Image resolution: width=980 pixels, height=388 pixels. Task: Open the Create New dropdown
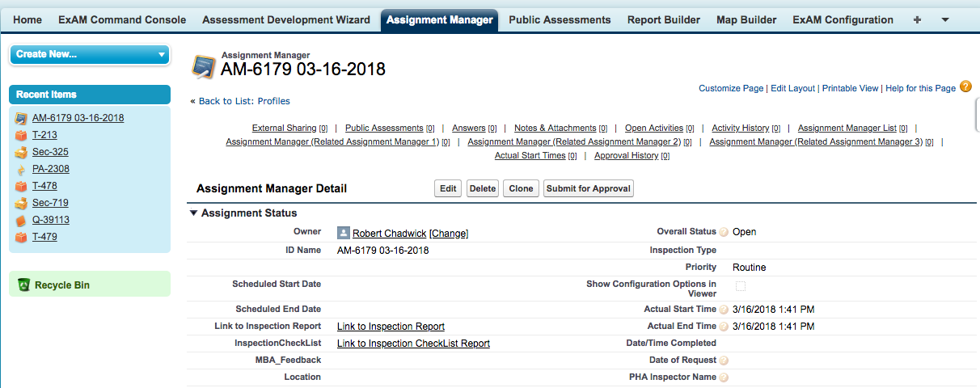pos(89,54)
